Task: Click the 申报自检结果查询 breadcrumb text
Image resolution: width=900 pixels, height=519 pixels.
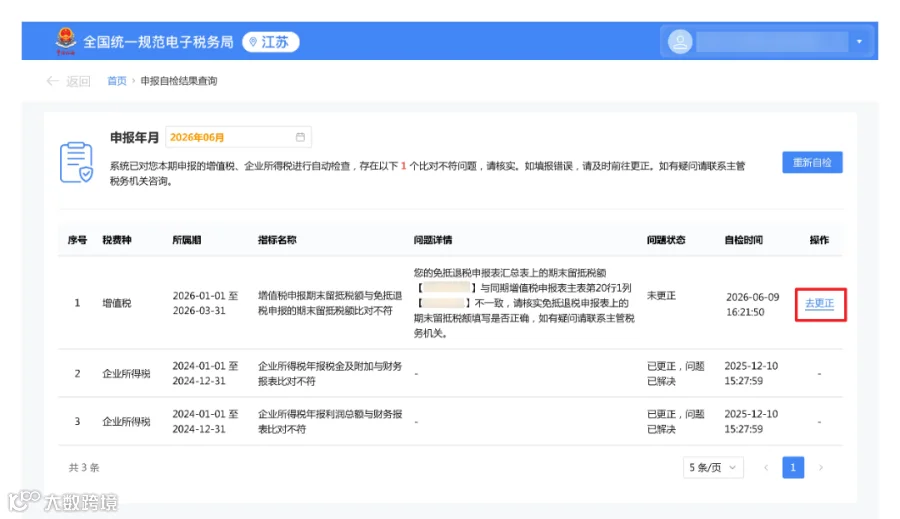Action: point(179,81)
